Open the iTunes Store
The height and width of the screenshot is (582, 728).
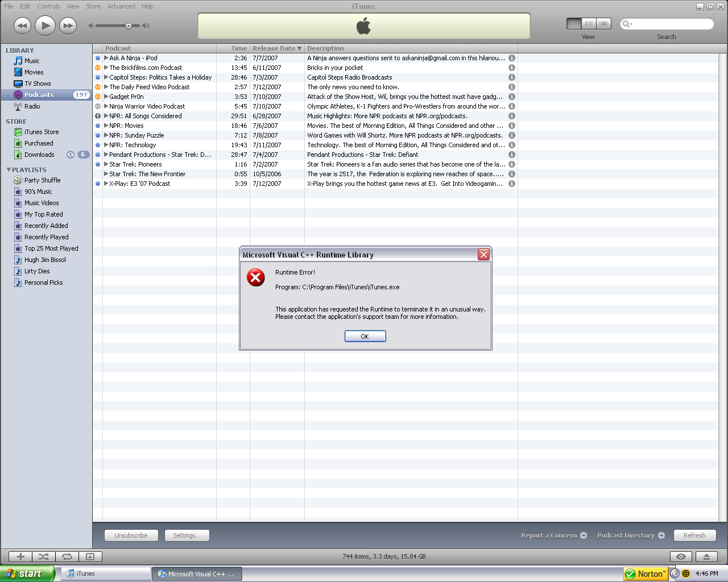(x=42, y=132)
